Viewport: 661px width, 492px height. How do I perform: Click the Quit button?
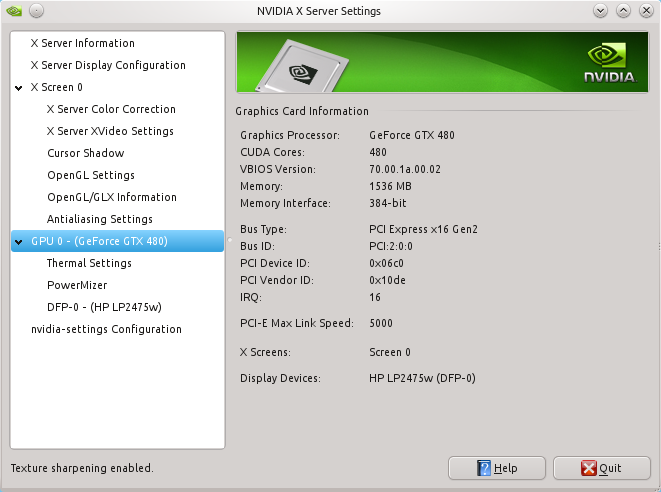tap(602, 468)
